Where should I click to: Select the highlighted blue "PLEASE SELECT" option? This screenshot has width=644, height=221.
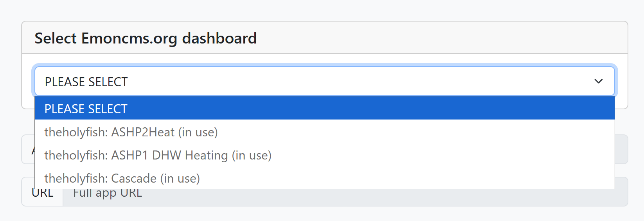pyautogui.click(x=86, y=109)
